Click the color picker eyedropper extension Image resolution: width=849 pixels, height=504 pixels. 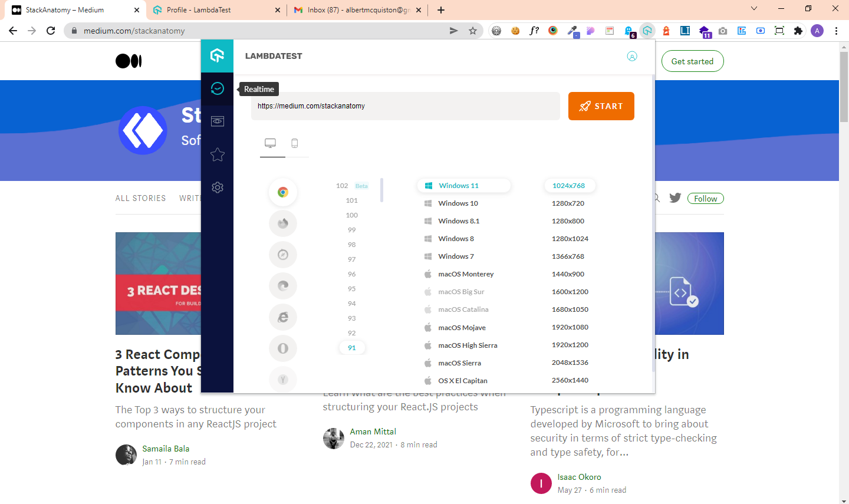pos(572,31)
